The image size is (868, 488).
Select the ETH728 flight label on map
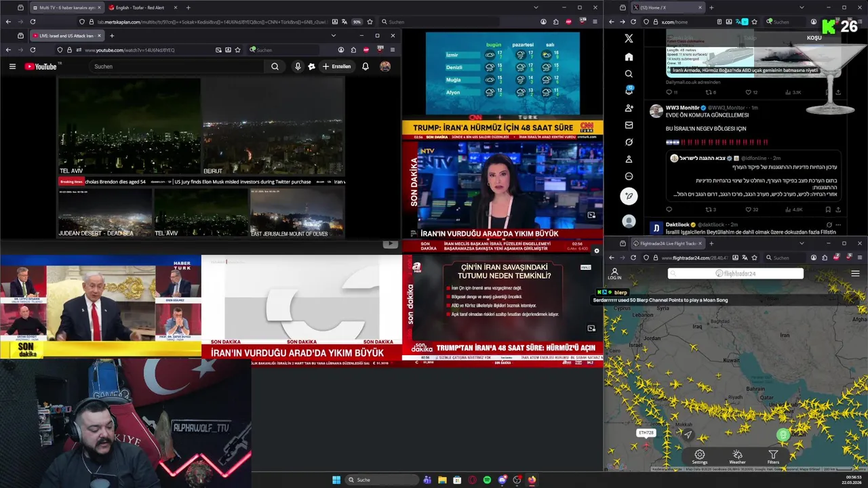646,432
